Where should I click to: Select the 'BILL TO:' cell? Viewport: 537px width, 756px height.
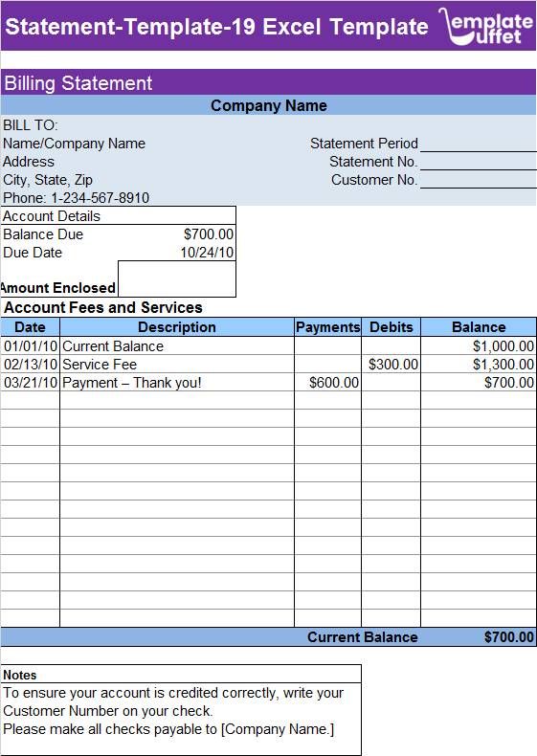(x=31, y=124)
